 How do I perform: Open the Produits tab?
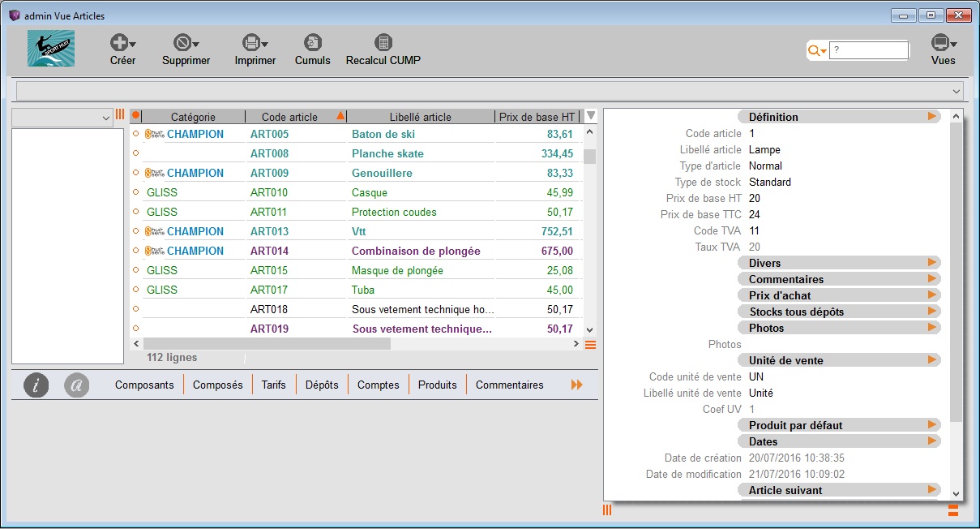pos(438,385)
